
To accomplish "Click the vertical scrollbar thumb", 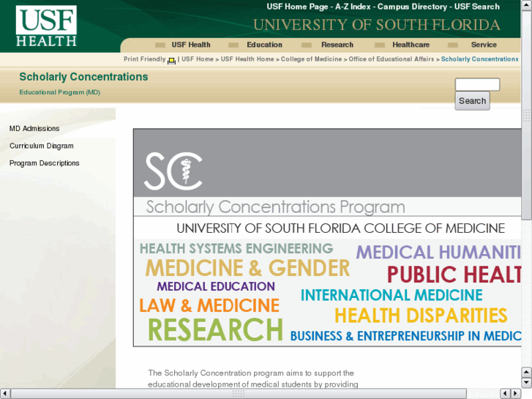I will coord(526,116).
